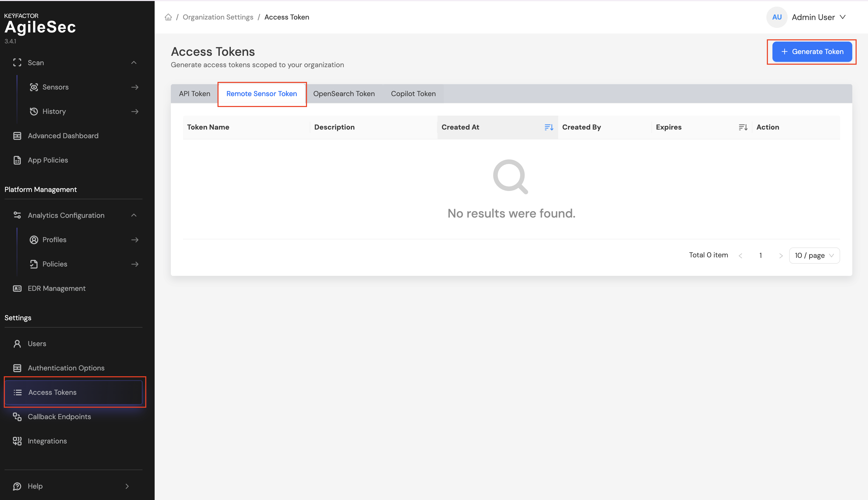The image size is (868, 500).
Task: Click the next page pagination arrow
Action: [x=781, y=256]
